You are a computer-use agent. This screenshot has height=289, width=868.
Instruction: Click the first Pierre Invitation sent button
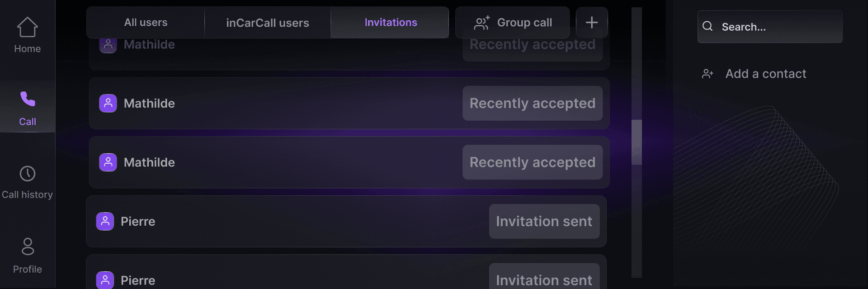544,221
